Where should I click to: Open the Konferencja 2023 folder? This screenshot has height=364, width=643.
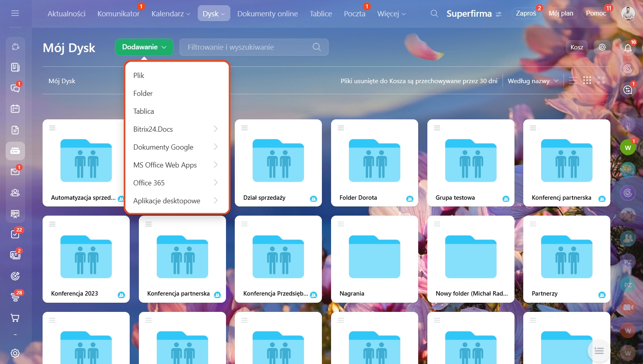tap(86, 259)
